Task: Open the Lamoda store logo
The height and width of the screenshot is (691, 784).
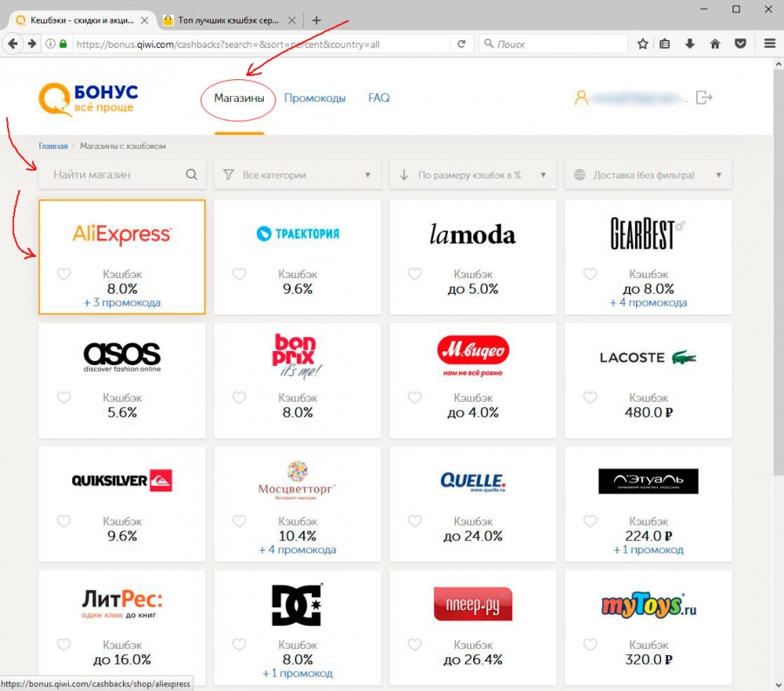Action: (473, 234)
